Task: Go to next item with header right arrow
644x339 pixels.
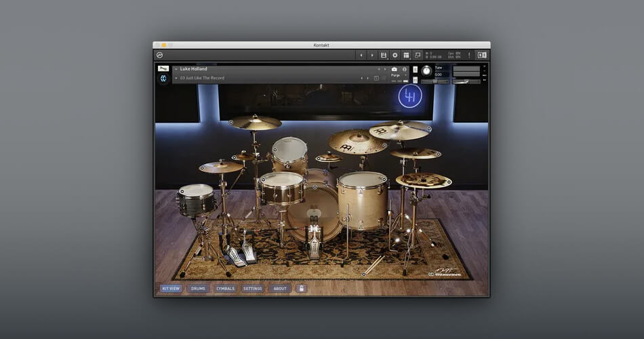Action: (372, 55)
